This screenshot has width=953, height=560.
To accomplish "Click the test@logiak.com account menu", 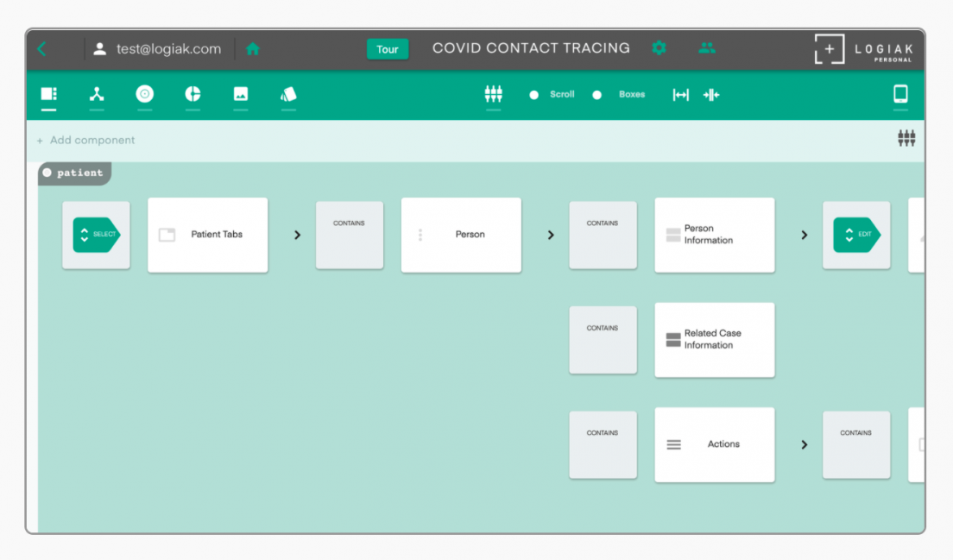I will pyautogui.click(x=158, y=49).
